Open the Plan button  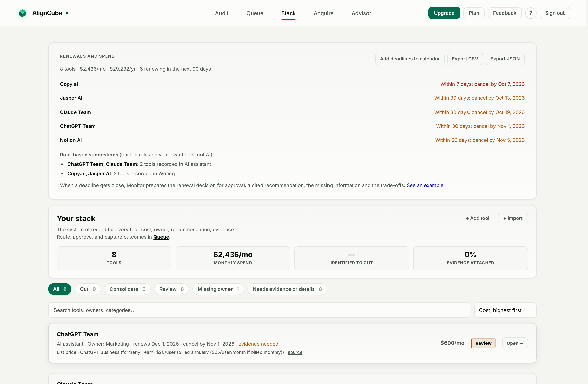pos(474,13)
